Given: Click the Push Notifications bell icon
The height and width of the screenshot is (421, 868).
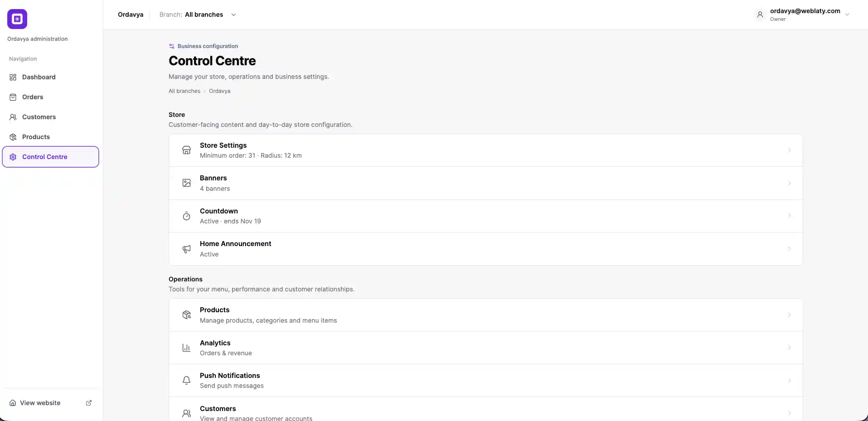Looking at the screenshot, I should click(186, 381).
